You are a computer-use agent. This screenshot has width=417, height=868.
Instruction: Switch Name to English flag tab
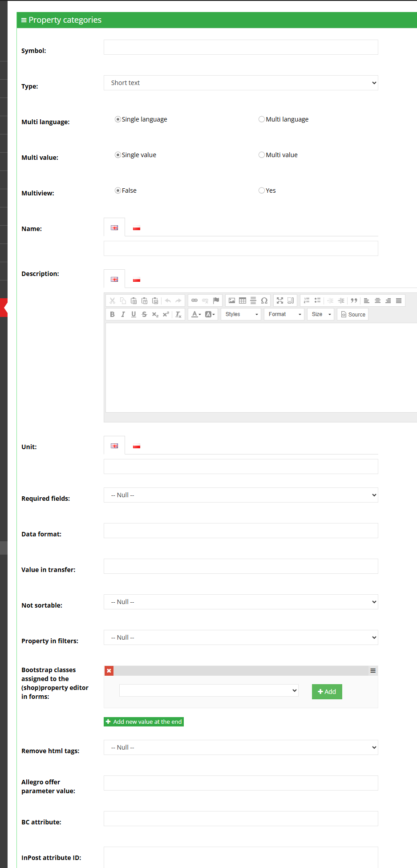click(114, 227)
